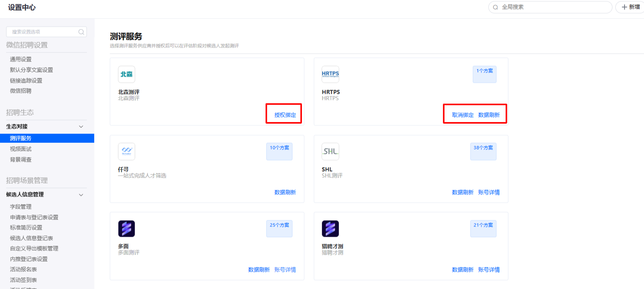Open 活动签到表 in the sidebar

click(23, 280)
